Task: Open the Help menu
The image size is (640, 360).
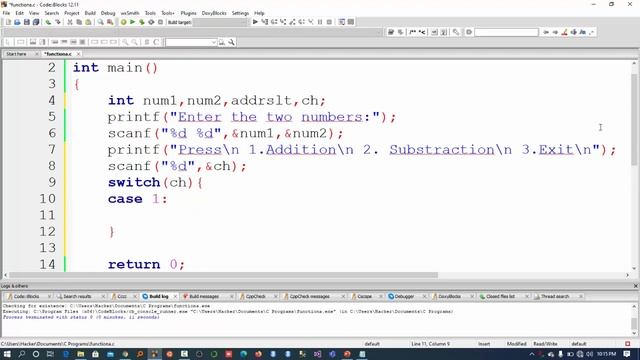Action: point(259,13)
